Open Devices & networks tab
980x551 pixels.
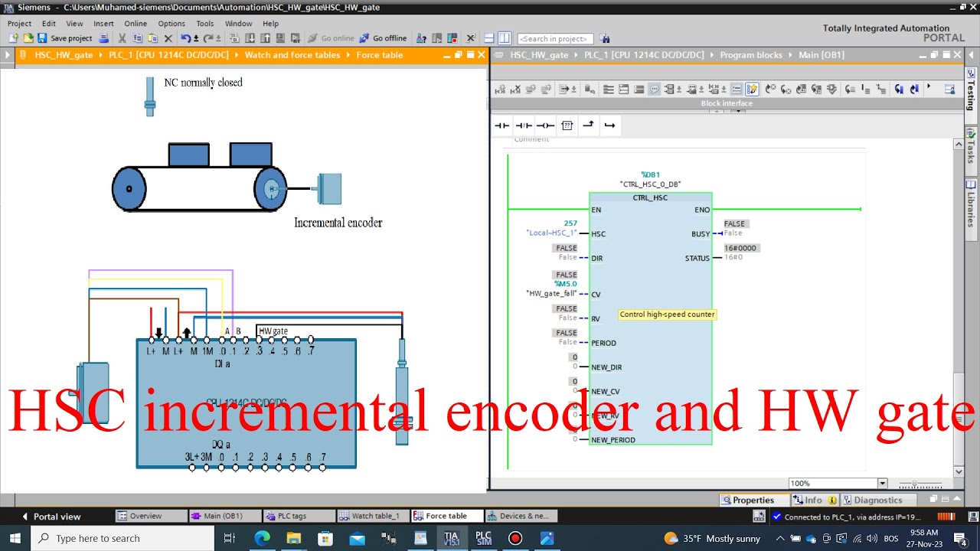[x=523, y=516]
